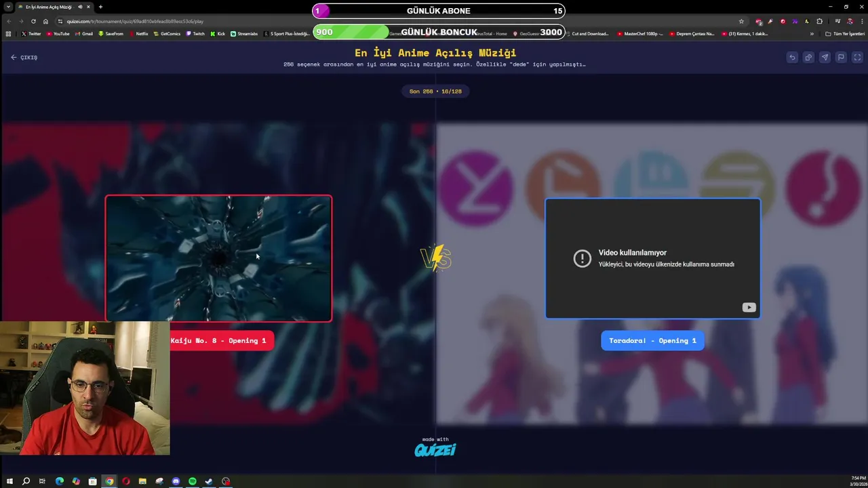The width and height of the screenshot is (868, 488).
Task: Open the Extensions puzzle icon
Action: (819, 21)
